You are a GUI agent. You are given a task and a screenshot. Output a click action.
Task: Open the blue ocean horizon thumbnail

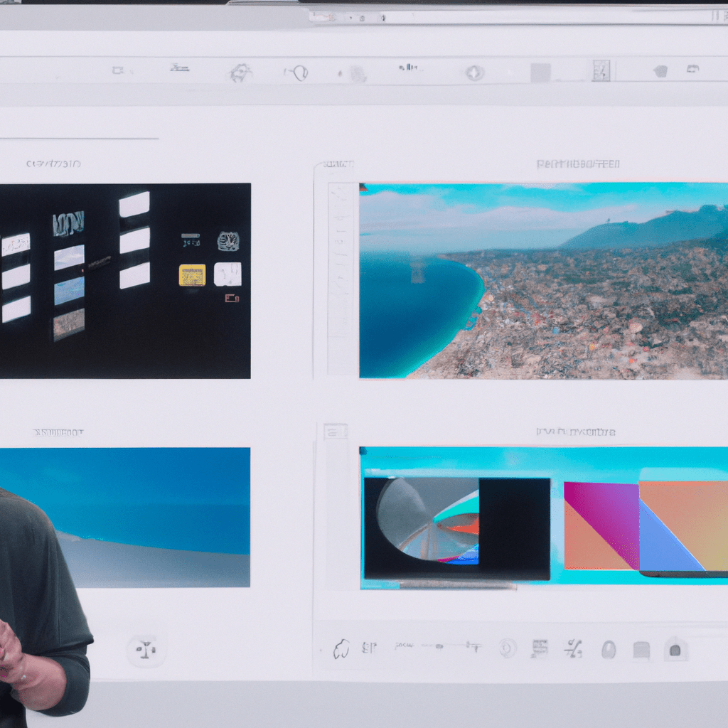pyautogui.click(x=125, y=518)
